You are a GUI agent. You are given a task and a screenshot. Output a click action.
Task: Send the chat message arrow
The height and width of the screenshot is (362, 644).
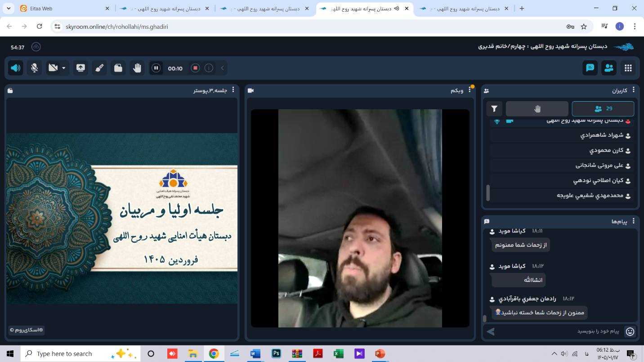[491, 331]
